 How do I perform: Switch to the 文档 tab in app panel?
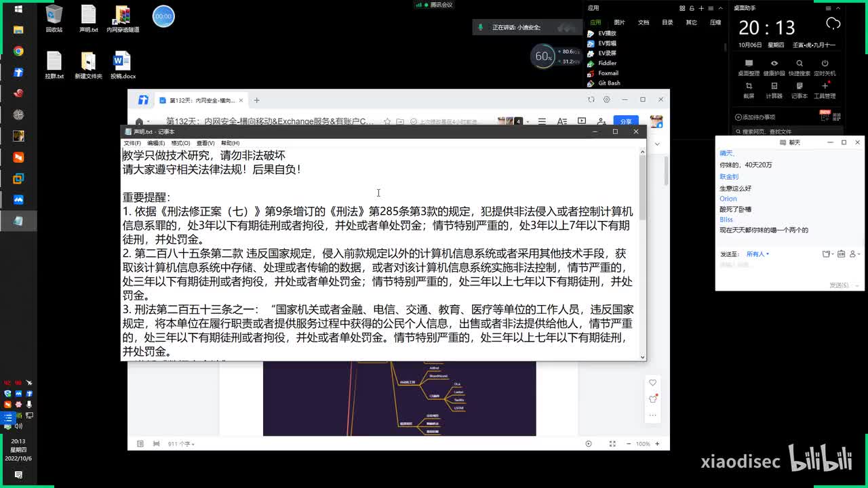(644, 22)
